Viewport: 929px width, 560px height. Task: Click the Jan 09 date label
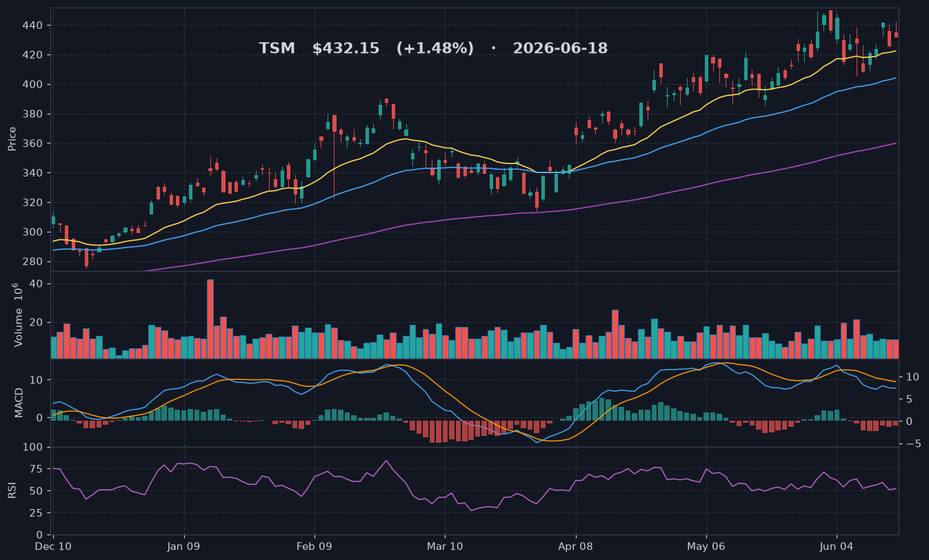[184, 546]
